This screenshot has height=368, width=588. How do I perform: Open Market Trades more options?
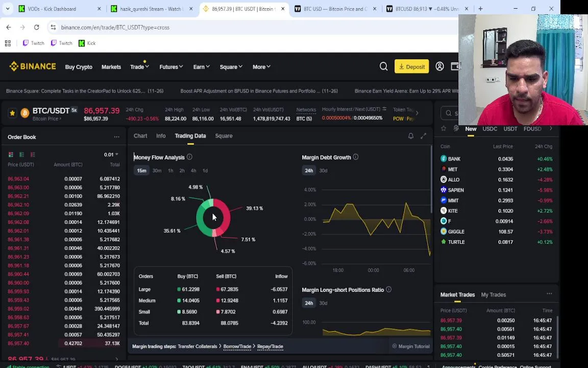pos(549,294)
